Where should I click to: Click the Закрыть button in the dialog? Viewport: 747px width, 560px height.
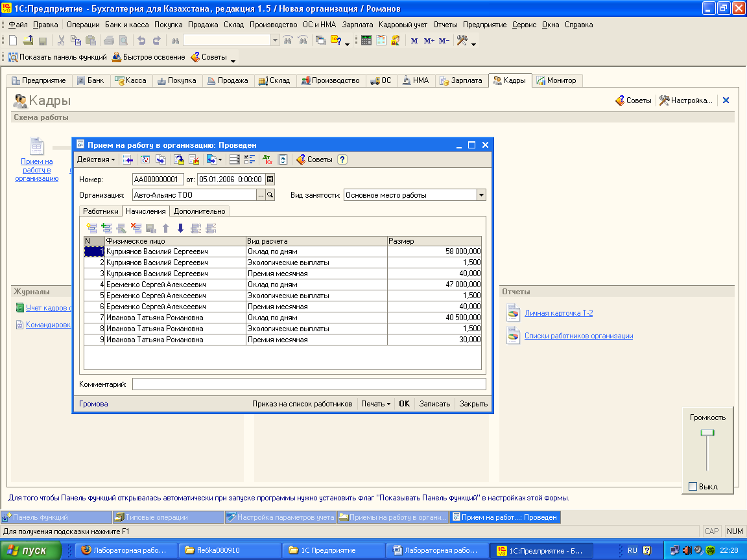click(x=473, y=404)
